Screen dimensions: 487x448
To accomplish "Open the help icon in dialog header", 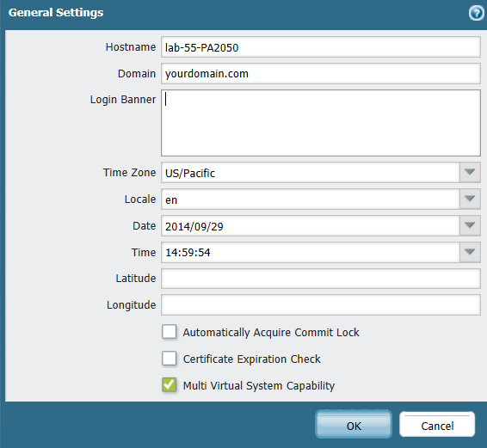I will (477, 14).
